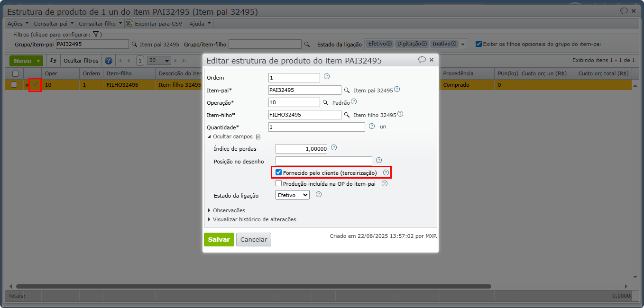644x308 pixels.
Task: Go to previous page of results
Action: click(129, 61)
